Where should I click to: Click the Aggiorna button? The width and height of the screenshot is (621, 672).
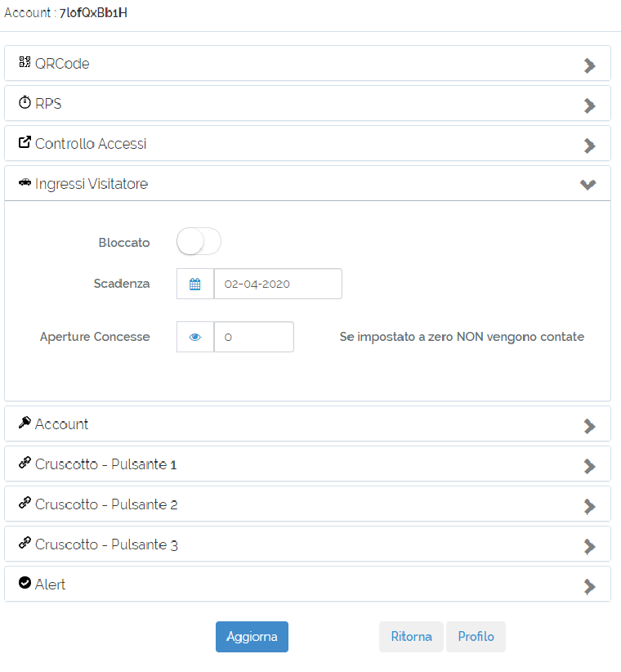tap(252, 637)
